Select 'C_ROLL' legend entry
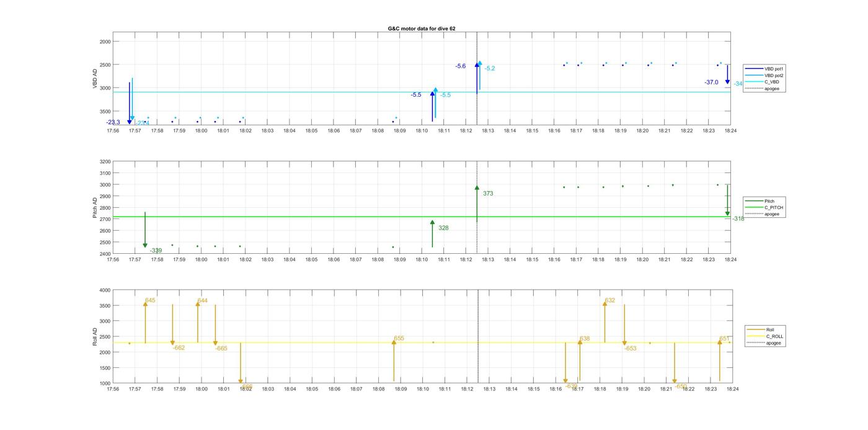 point(764,336)
